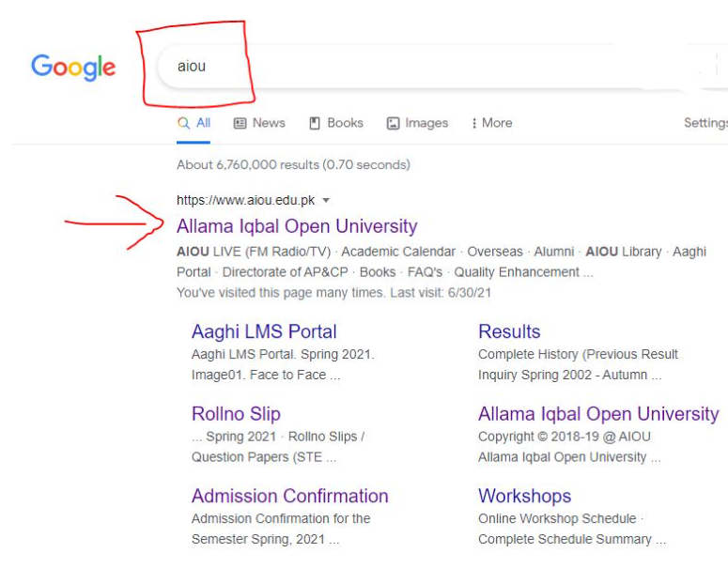The height and width of the screenshot is (568, 728).
Task: Open the first Allama Iqbal Open University result
Action: pos(297,226)
